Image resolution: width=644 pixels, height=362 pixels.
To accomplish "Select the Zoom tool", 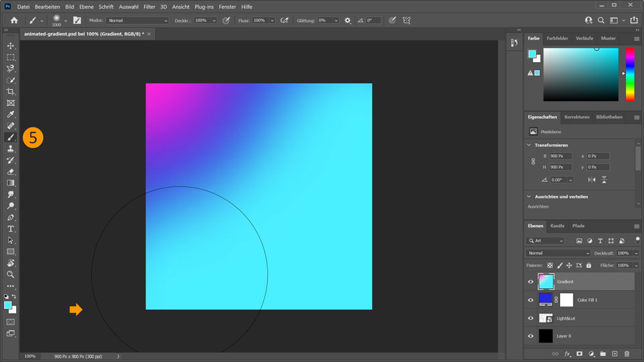I will click(x=11, y=274).
